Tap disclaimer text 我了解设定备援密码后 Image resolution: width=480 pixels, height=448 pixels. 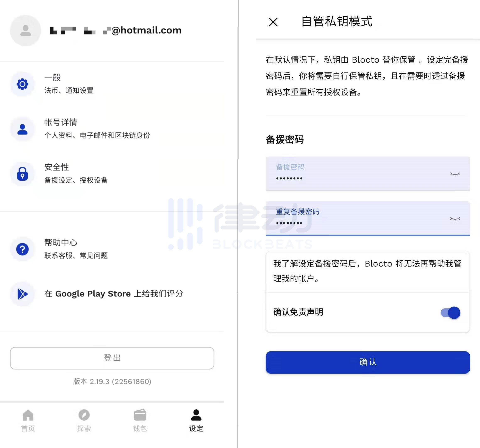(367, 271)
